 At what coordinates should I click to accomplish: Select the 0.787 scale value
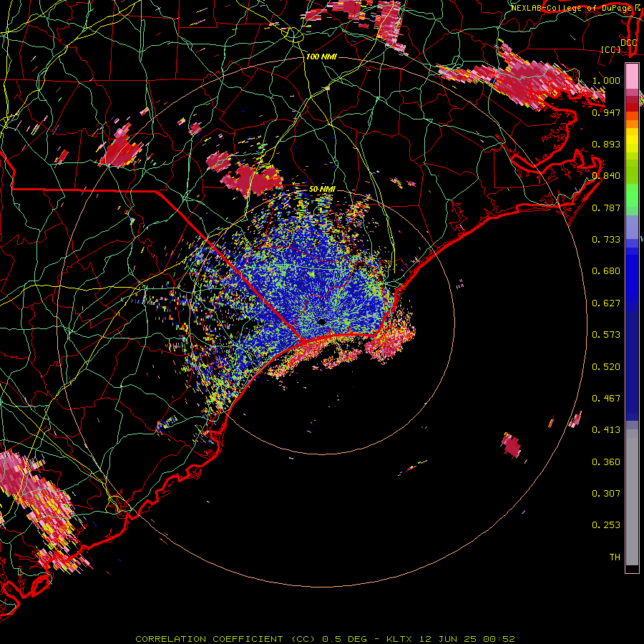(x=606, y=208)
